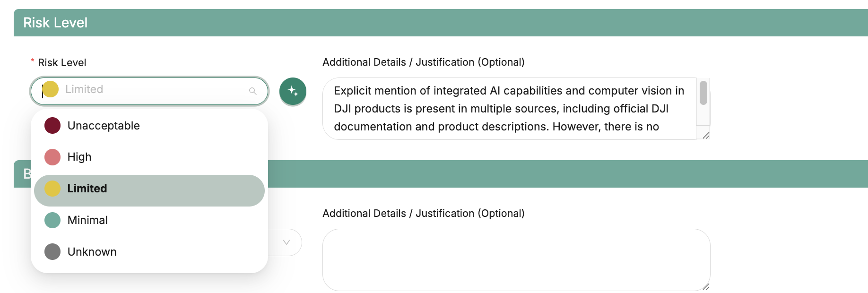This screenshot has width=868, height=293.
Task: Select Unknown risk level
Action: 92,252
